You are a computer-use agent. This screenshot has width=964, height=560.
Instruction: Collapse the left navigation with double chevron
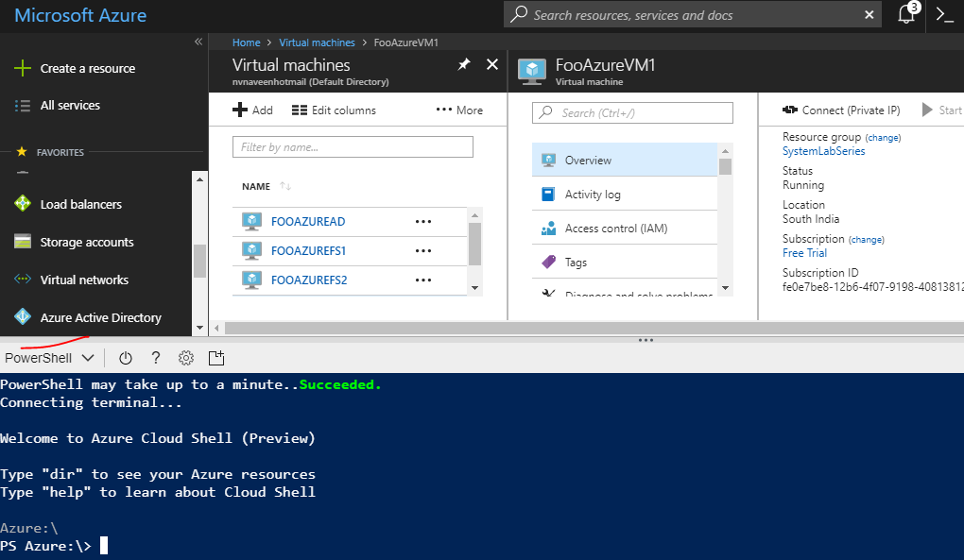[x=198, y=42]
